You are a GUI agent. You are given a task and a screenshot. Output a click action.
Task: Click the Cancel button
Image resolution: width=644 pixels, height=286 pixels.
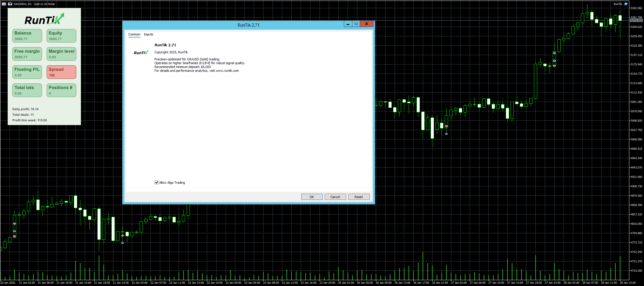335,197
